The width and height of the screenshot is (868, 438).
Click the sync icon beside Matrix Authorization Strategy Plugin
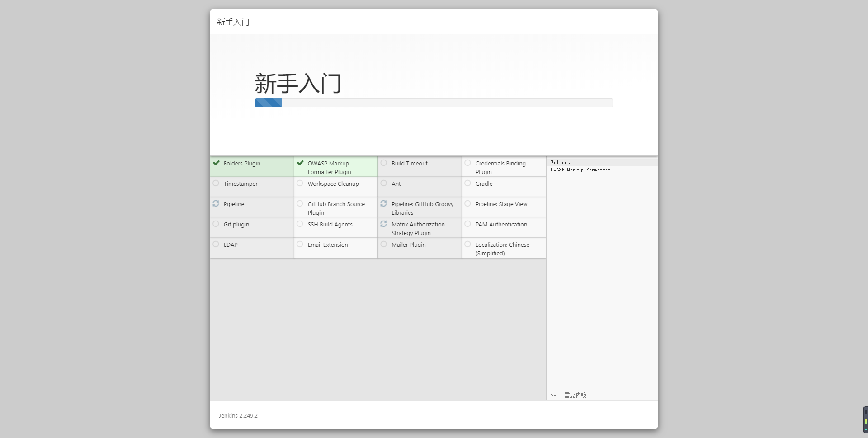384,224
